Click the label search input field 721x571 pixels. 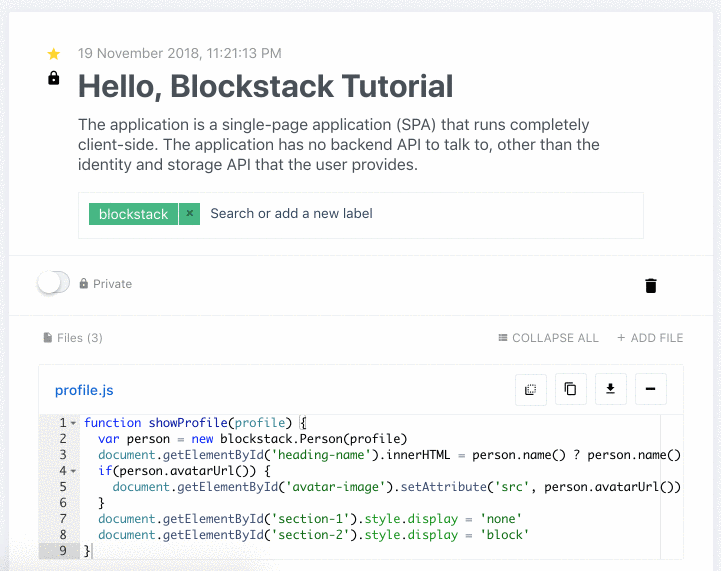tap(423, 214)
